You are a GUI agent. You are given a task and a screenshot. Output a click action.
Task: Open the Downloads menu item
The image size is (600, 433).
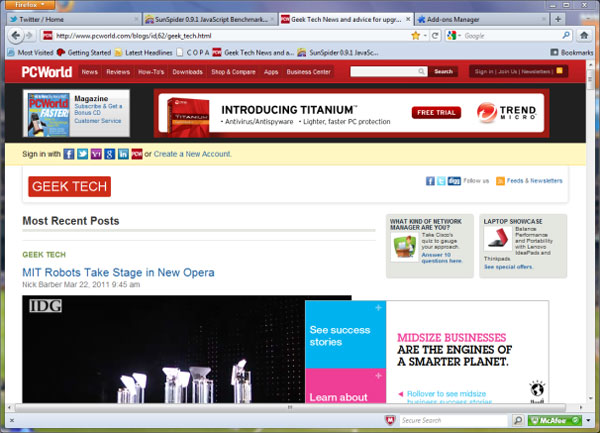click(x=187, y=72)
